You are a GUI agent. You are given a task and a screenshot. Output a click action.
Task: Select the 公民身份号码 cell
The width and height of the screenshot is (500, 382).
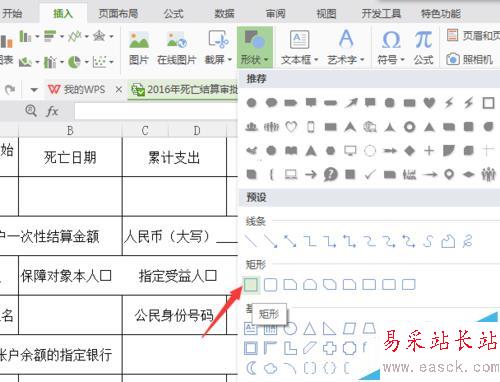click(x=174, y=315)
